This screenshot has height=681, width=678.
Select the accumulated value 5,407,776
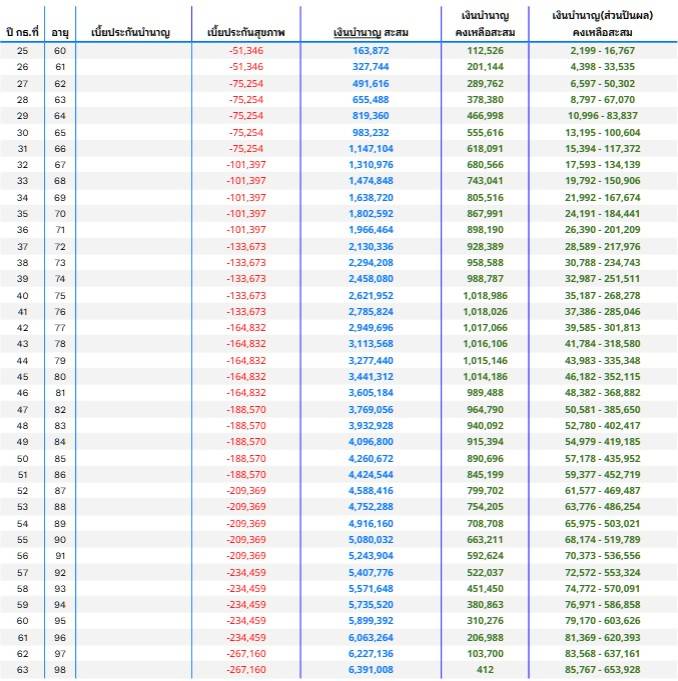pyautogui.click(x=370, y=574)
